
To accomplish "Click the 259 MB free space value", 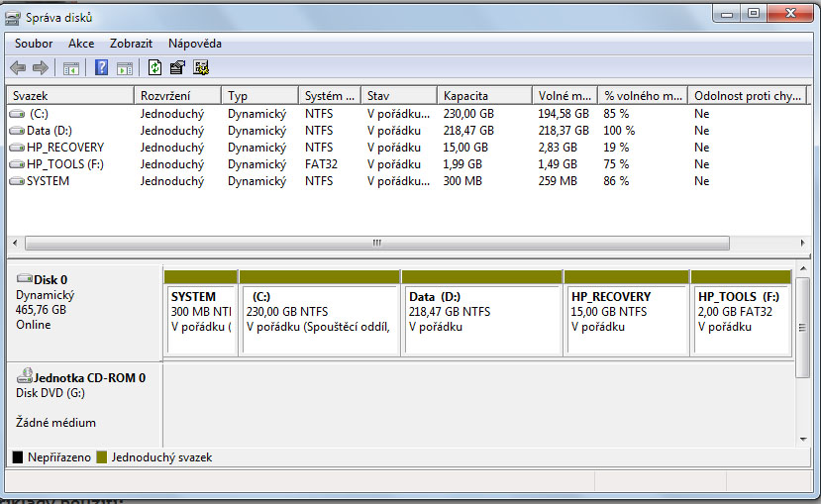I will (x=558, y=181).
